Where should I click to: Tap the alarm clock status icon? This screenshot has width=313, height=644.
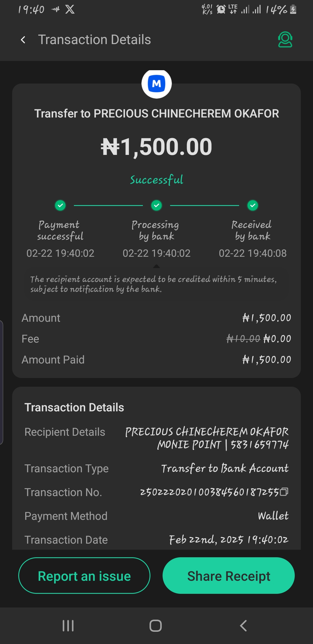pyautogui.click(x=221, y=10)
